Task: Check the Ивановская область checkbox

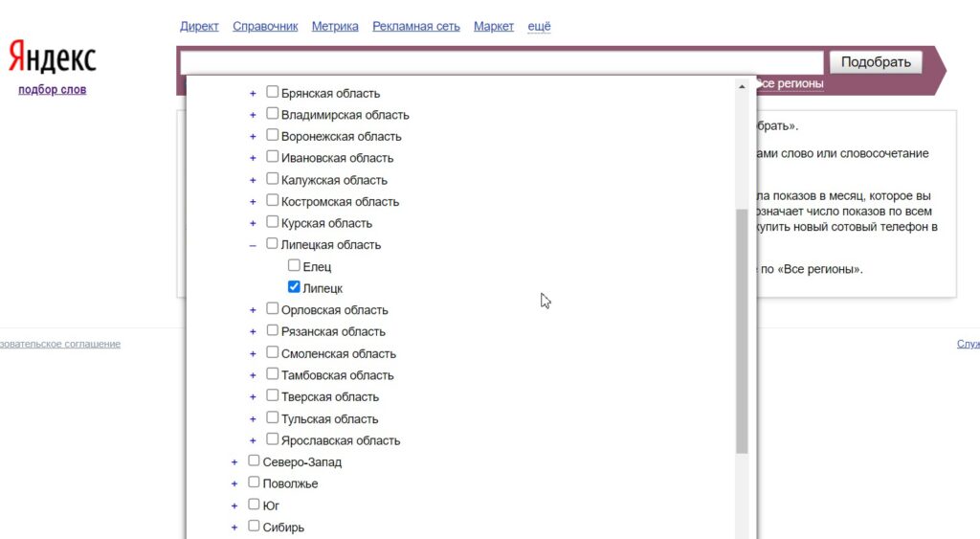Action: click(272, 156)
